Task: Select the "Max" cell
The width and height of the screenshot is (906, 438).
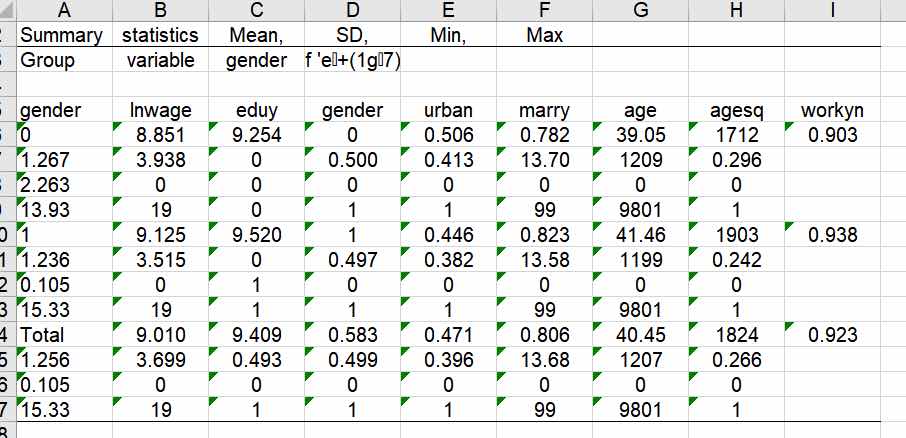Action: pyautogui.click(x=544, y=35)
